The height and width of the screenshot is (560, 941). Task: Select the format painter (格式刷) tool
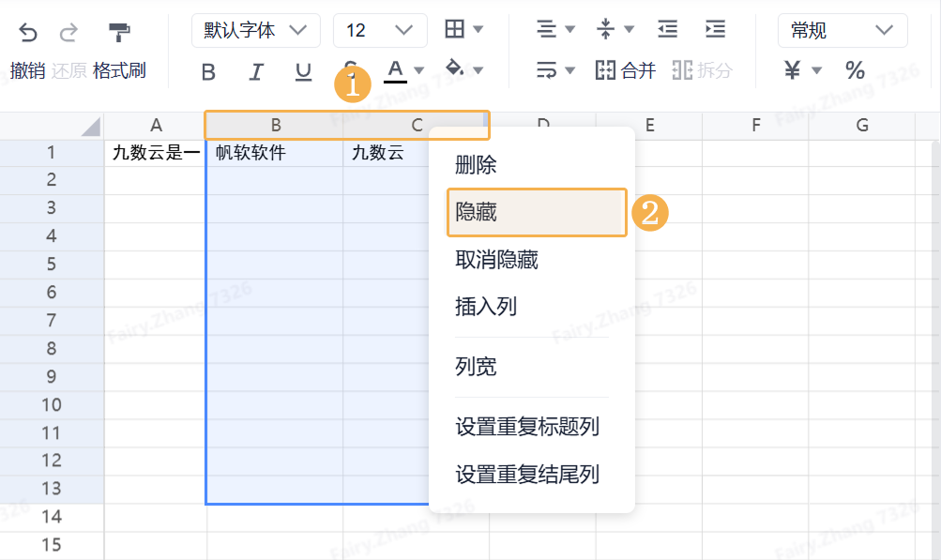tap(118, 31)
